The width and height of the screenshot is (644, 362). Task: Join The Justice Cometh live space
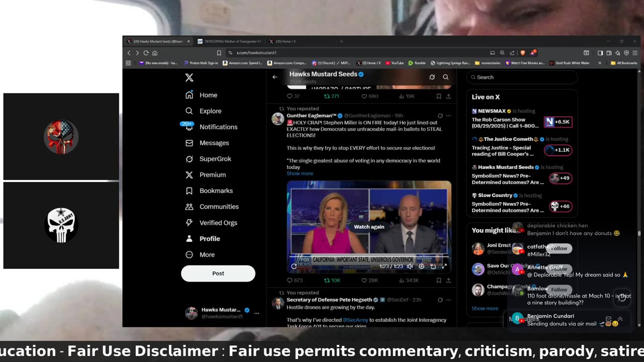(x=558, y=150)
